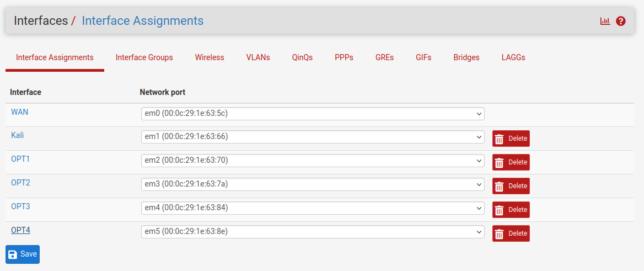Click trash icon on OPT2 row
The image size is (644, 271).
click(x=500, y=186)
